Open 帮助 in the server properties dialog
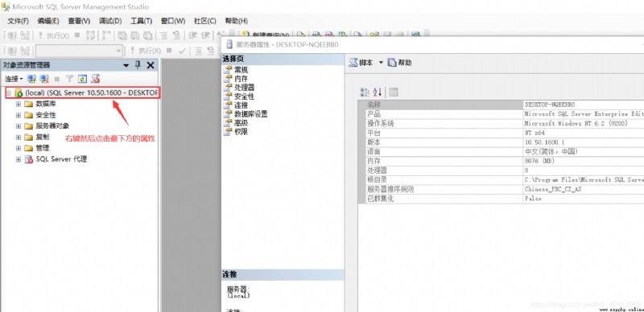The width and height of the screenshot is (644, 312). [x=399, y=63]
